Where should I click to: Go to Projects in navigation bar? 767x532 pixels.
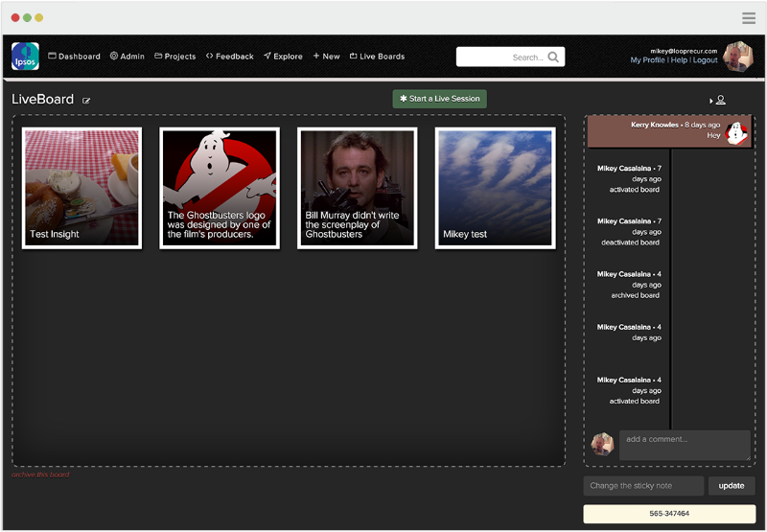(x=174, y=57)
